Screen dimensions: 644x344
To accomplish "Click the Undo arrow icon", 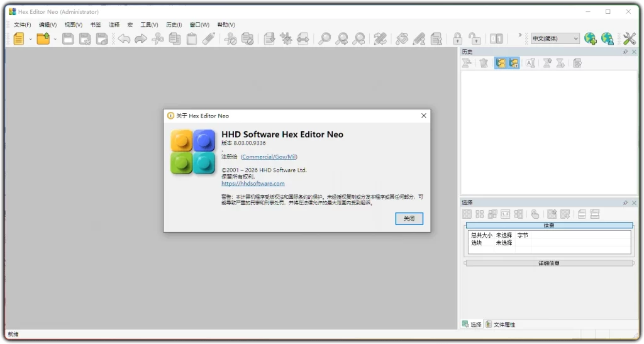I will tap(124, 38).
